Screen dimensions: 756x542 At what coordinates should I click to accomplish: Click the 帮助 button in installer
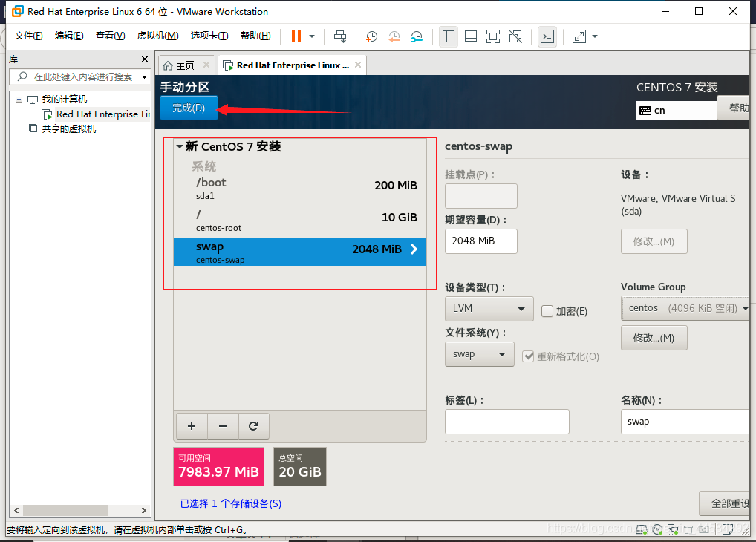(x=734, y=108)
